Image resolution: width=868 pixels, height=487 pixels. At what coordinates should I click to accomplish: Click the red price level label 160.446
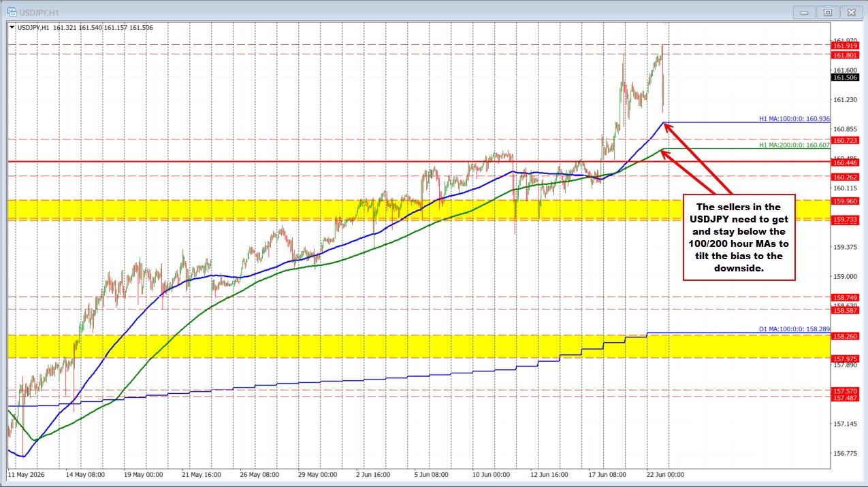tap(845, 163)
